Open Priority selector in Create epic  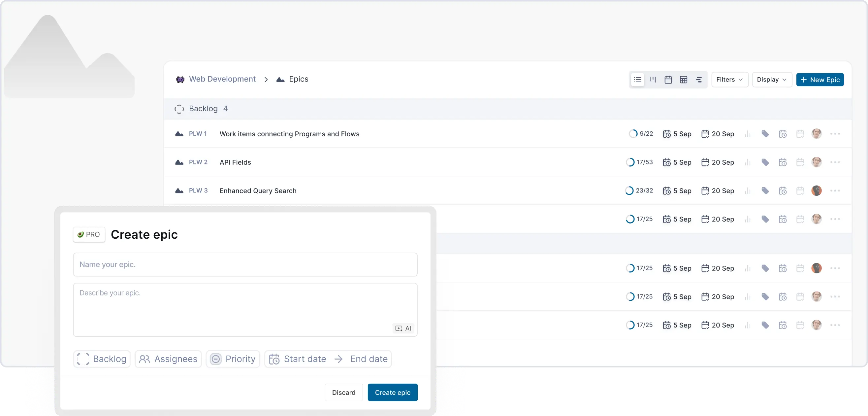pyautogui.click(x=233, y=359)
